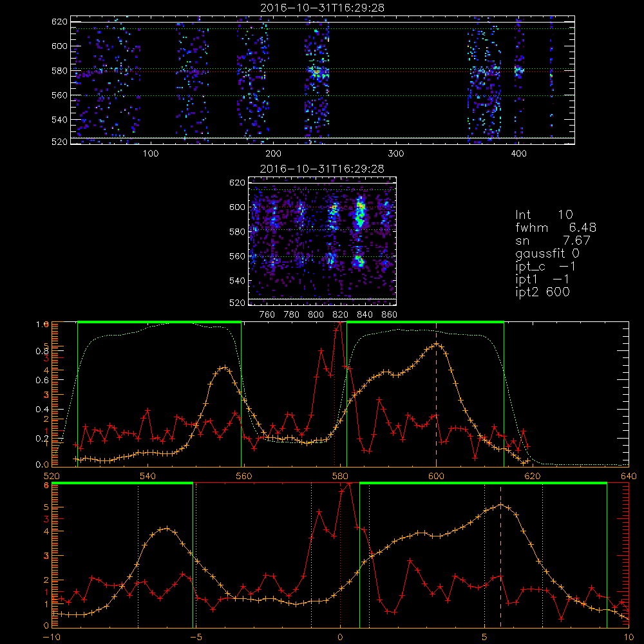The height and width of the screenshot is (644, 644).
Task: Click x-axis label 560 in upper profile plot
Action: pos(244,476)
